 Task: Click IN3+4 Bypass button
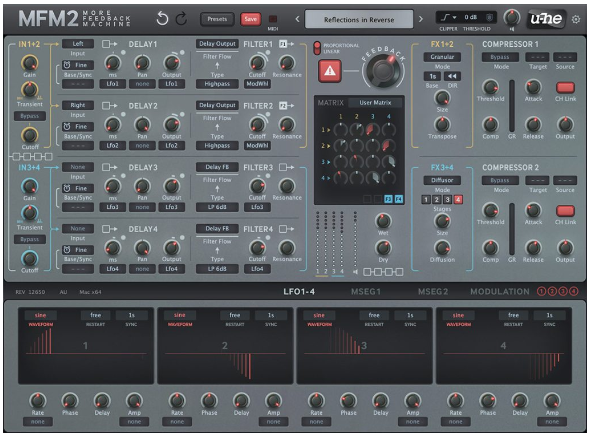click(x=30, y=239)
